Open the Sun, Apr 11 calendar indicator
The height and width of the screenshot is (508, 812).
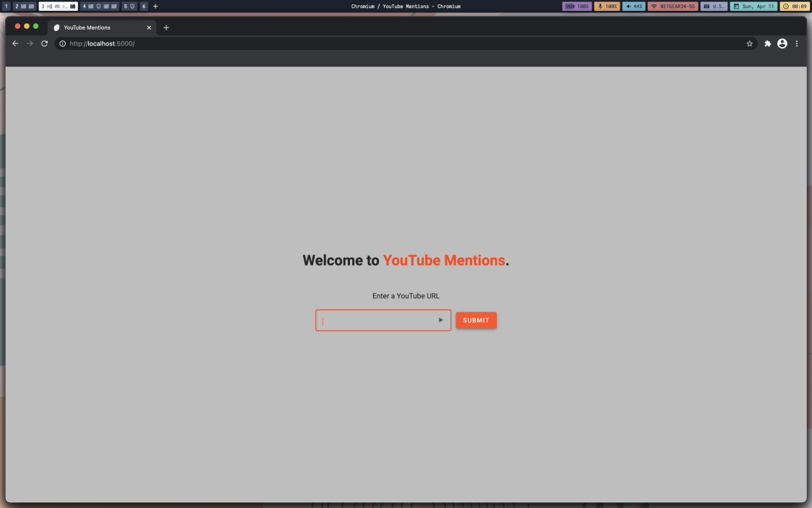pyautogui.click(x=753, y=7)
